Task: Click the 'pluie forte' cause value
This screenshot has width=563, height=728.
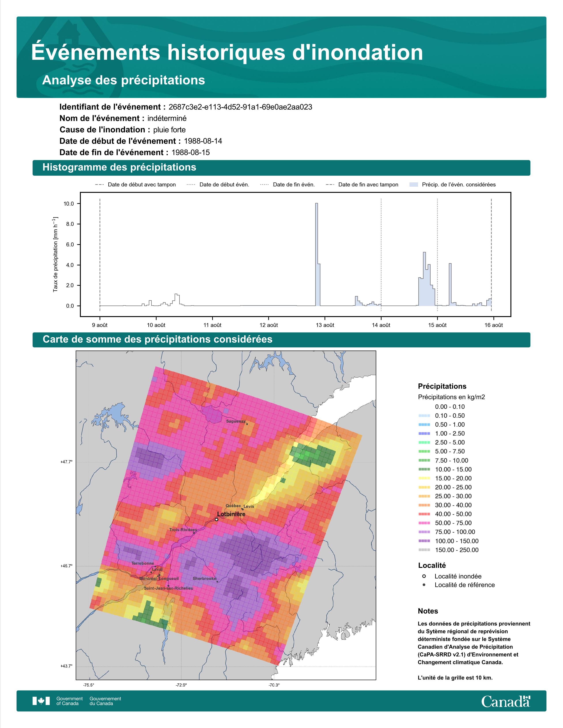Action: pyautogui.click(x=169, y=130)
